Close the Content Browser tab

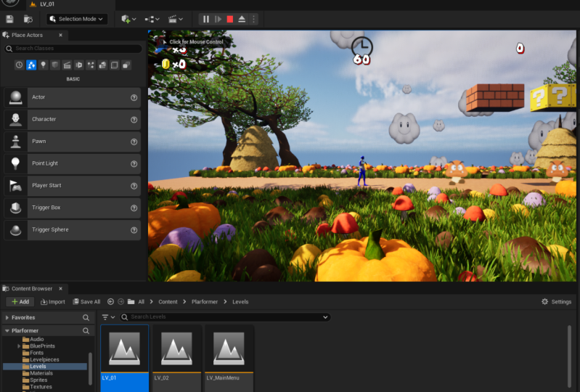[x=61, y=288]
